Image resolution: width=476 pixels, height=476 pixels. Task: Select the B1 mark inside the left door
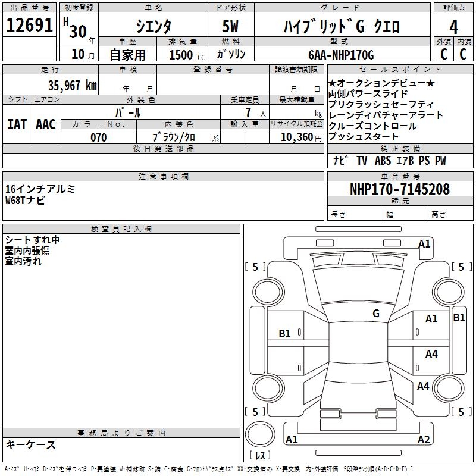pos(285,334)
